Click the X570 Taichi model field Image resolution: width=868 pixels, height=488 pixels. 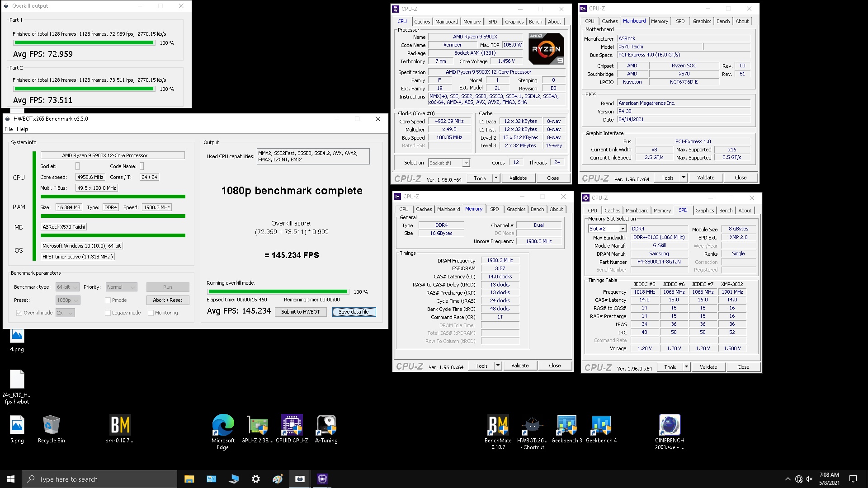click(x=659, y=47)
